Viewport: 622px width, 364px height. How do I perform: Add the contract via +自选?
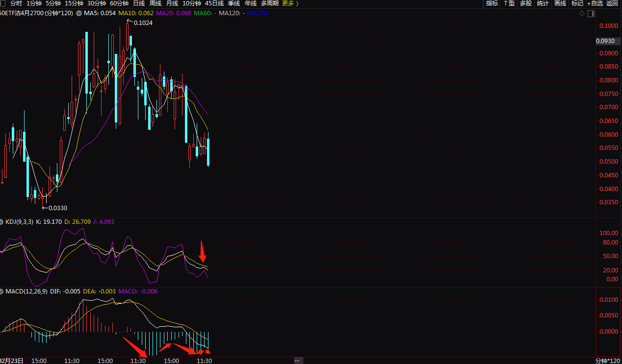595,3
